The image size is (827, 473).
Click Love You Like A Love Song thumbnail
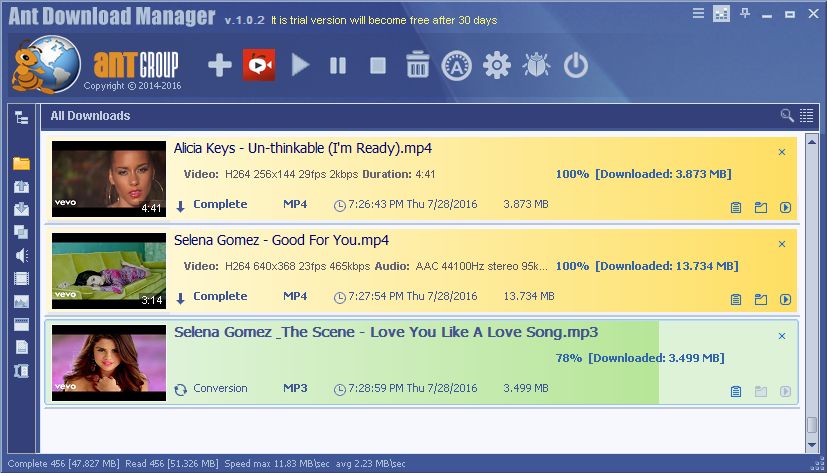pos(109,363)
